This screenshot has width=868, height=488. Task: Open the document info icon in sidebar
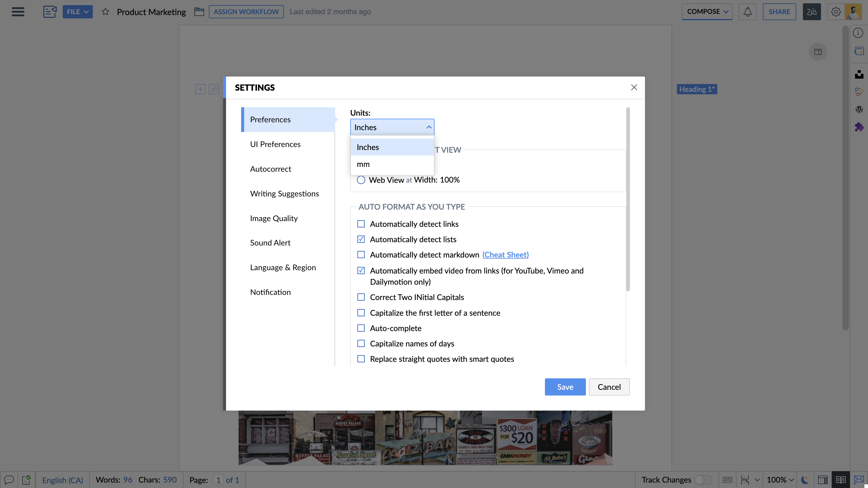(858, 33)
